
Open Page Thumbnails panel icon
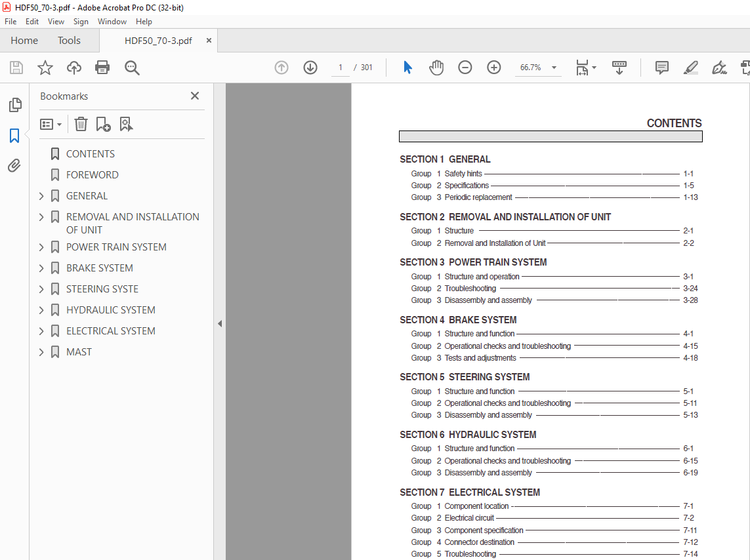tap(15, 105)
